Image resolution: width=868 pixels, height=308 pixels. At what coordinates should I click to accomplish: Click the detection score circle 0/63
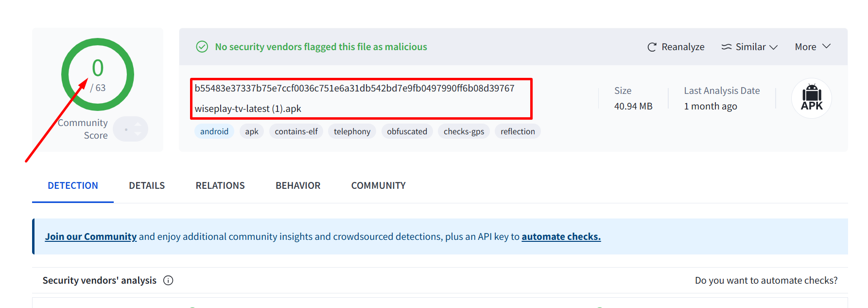tap(98, 74)
